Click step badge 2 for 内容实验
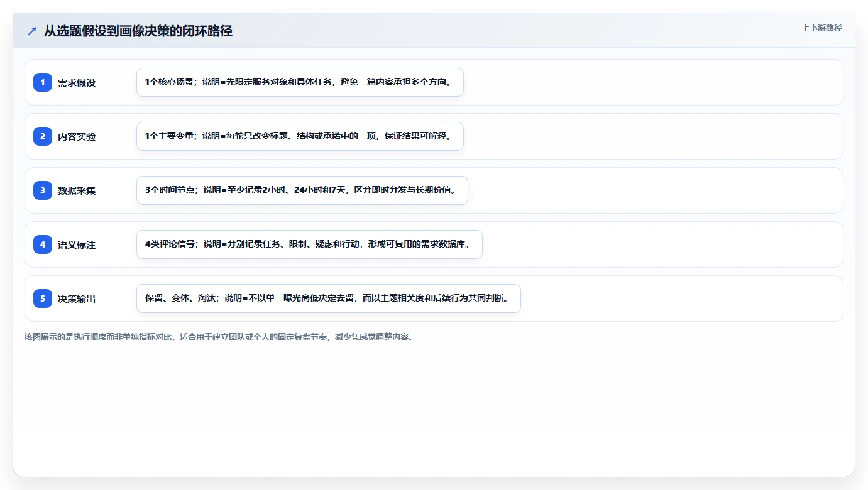The height and width of the screenshot is (490, 868). (43, 136)
